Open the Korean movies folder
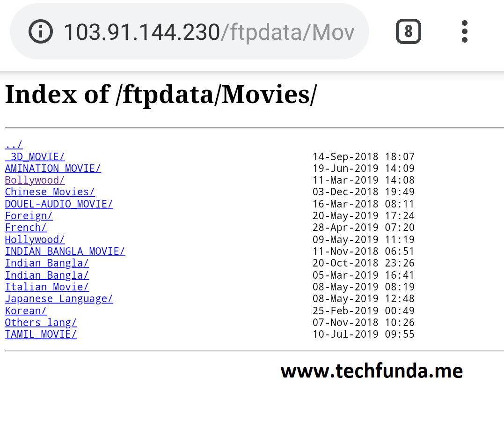 click(x=26, y=311)
